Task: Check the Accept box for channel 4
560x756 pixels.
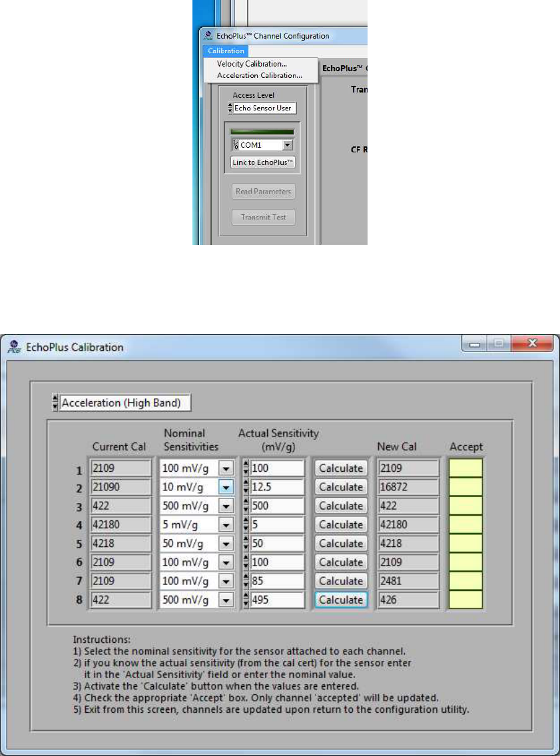Action: [465, 524]
